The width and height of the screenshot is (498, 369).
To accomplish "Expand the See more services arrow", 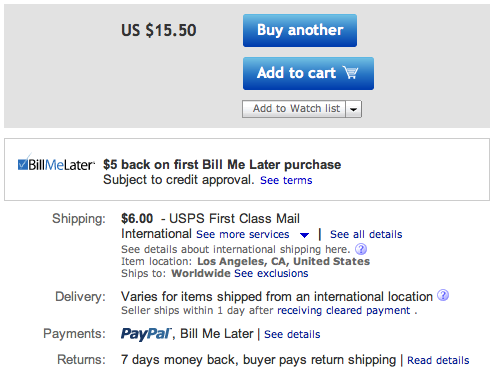I will coord(304,235).
